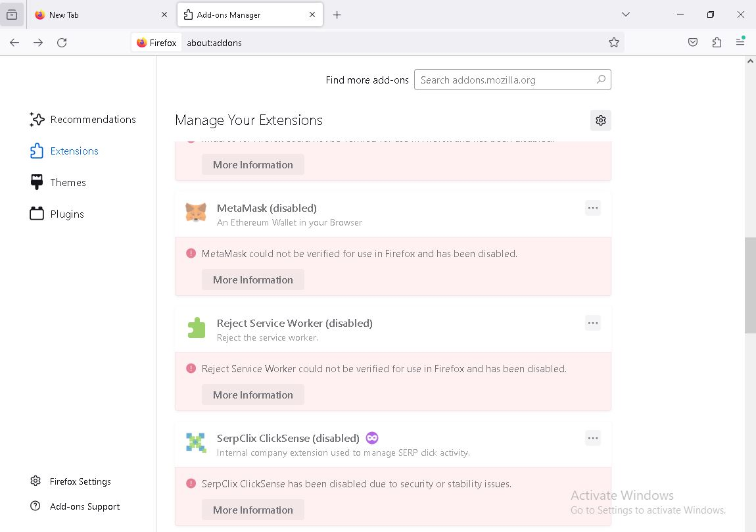The height and width of the screenshot is (532, 756).
Task: Open the Save to Pocket icon
Action: coord(693,43)
